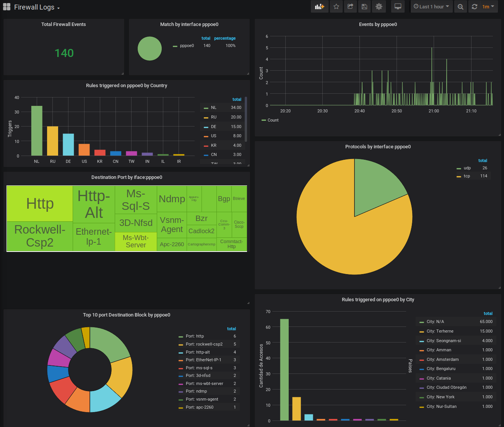Open Total Firewall Events panel title menu
Viewport: 504px width, 427px height.
pos(63,24)
